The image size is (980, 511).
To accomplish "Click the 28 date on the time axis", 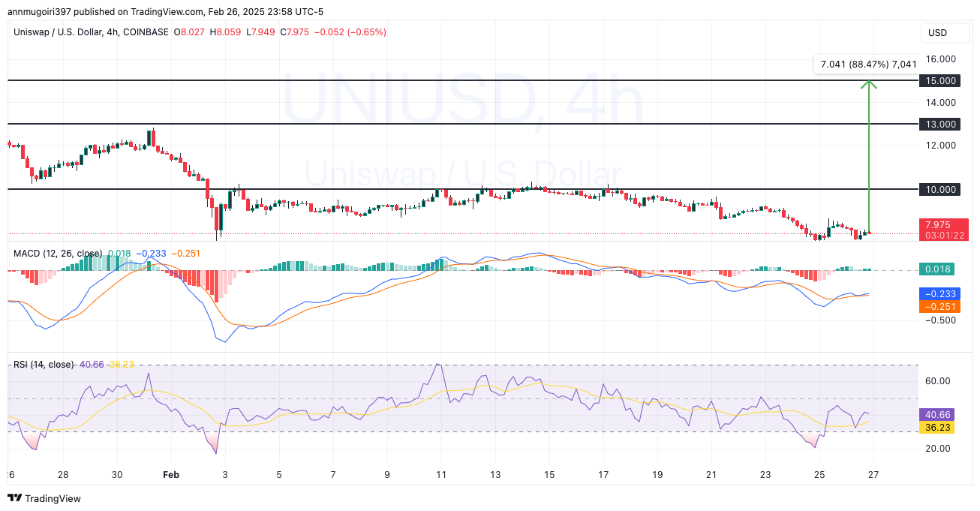I will point(63,474).
